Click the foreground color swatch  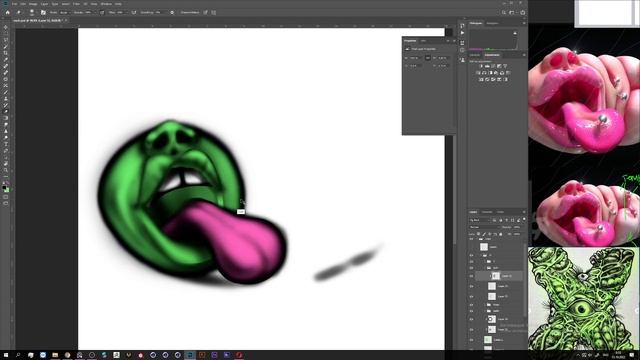[4, 188]
